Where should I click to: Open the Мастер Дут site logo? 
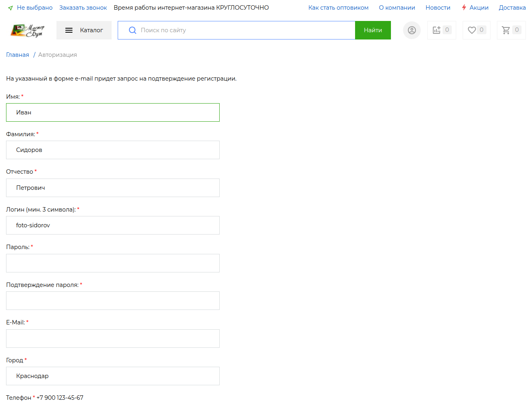click(x=27, y=30)
